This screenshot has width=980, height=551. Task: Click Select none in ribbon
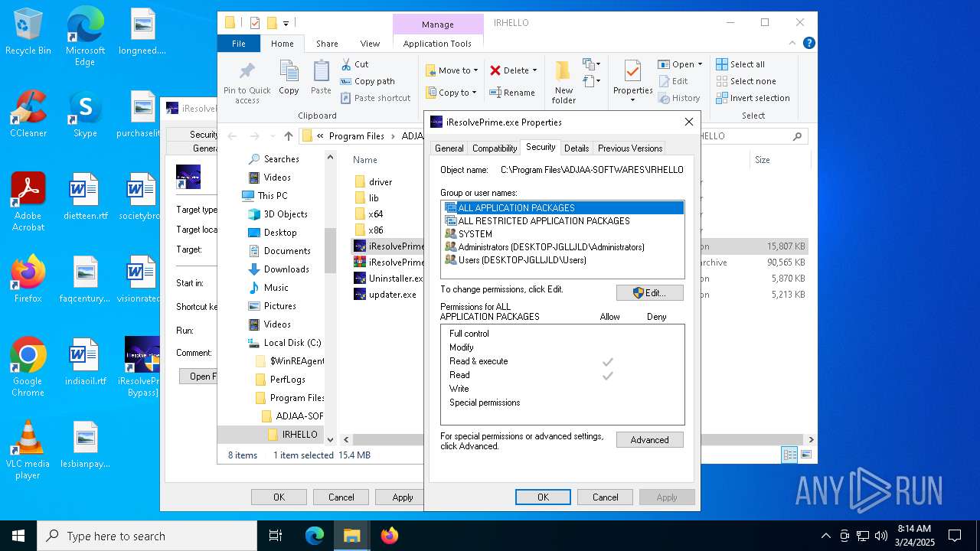pyautogui.click(x=746, y=81)
